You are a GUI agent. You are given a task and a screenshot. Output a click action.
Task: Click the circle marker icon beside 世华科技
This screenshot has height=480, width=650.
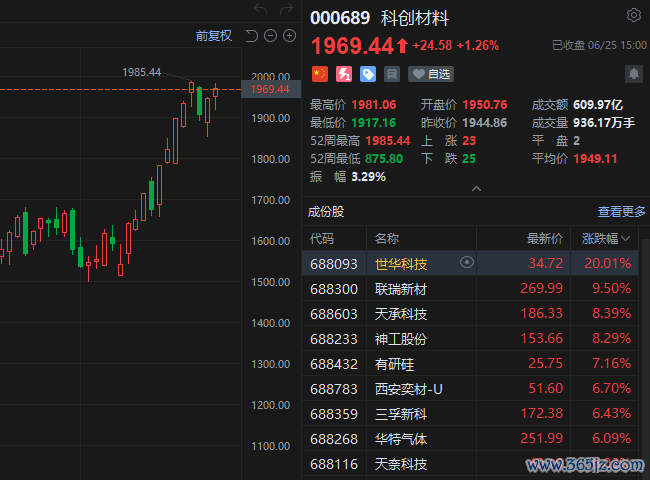tap(467, 262)
